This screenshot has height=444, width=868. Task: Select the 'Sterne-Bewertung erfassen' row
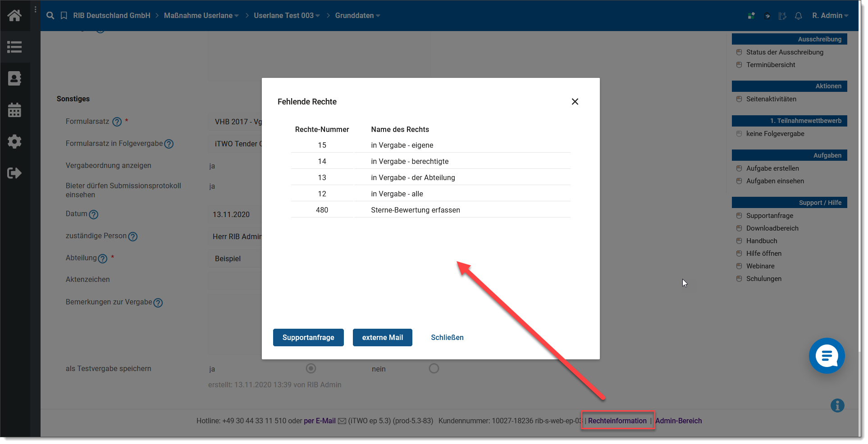coord(431,210)
